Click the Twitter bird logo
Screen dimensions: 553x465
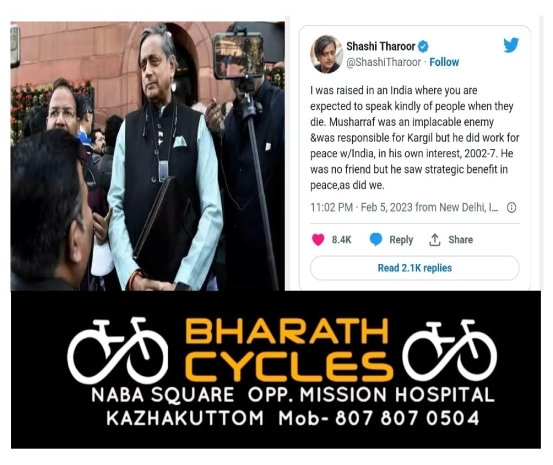point(511,45)
